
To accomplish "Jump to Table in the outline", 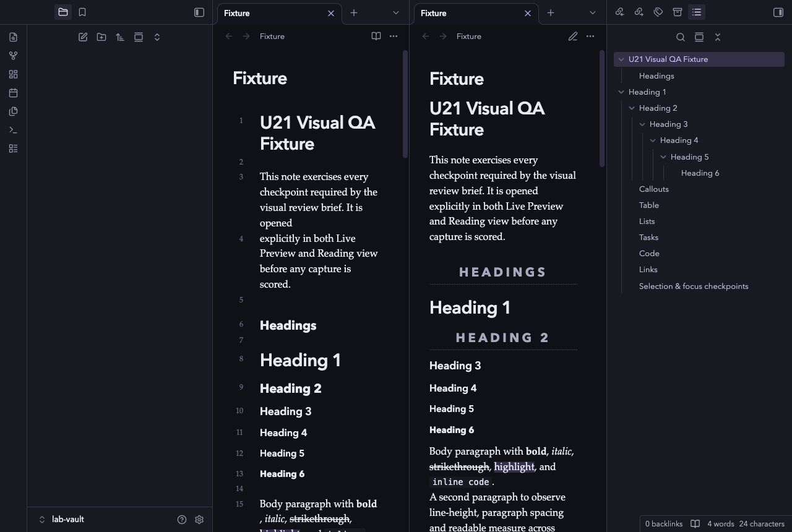I will 649,205.
